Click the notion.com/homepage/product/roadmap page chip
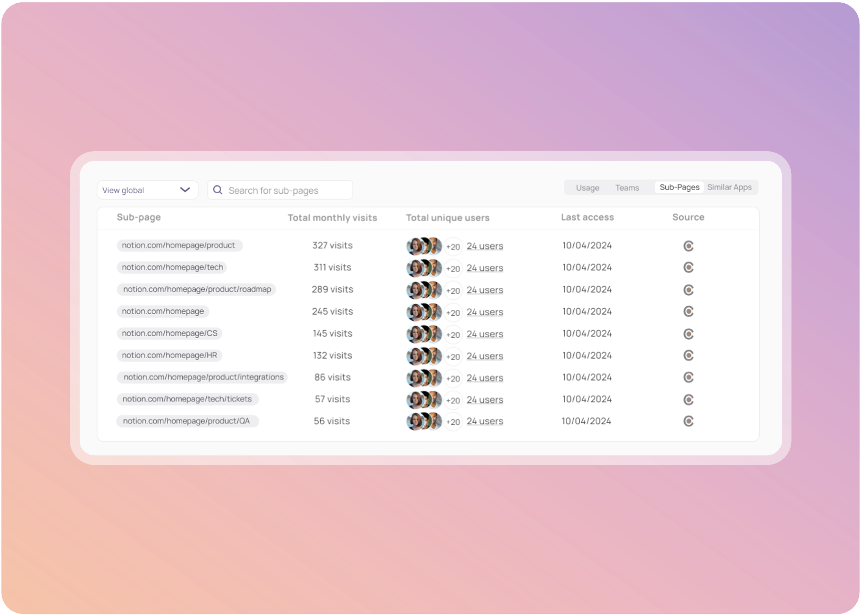This screenshot has height=616, width=861. (x=197, y=289)
